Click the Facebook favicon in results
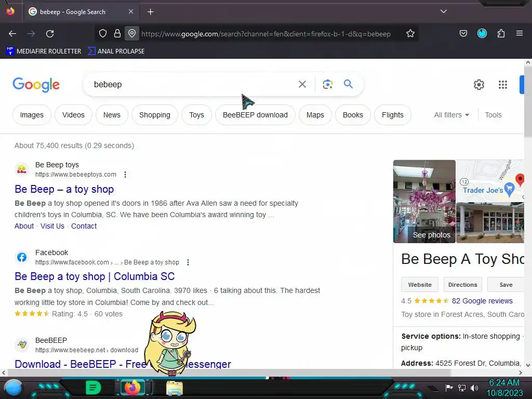Viewport: 532px width, 399px height. 22,257
